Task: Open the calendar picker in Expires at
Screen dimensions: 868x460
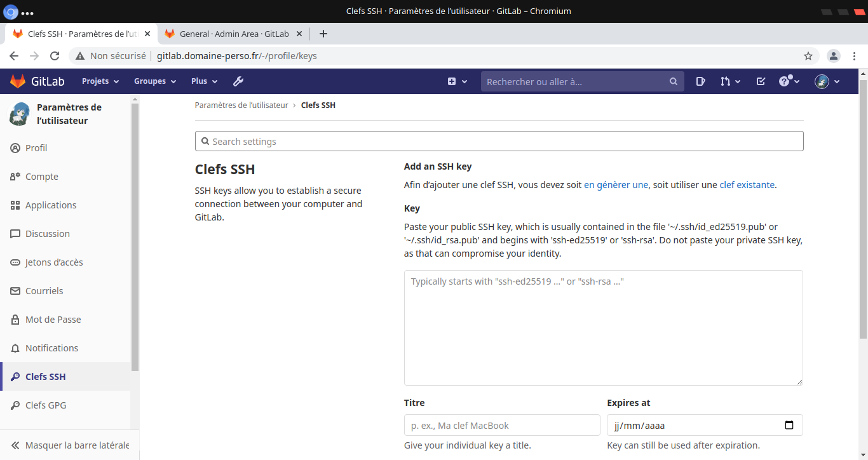Action: pyautogui.click(x=789, y=426)
